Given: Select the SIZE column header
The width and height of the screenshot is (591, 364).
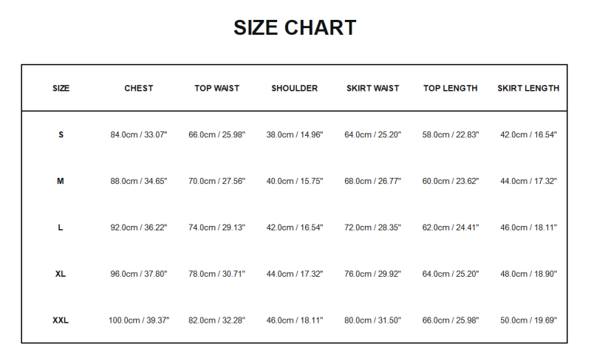Looking at the screenshot, I should point(61,89).
